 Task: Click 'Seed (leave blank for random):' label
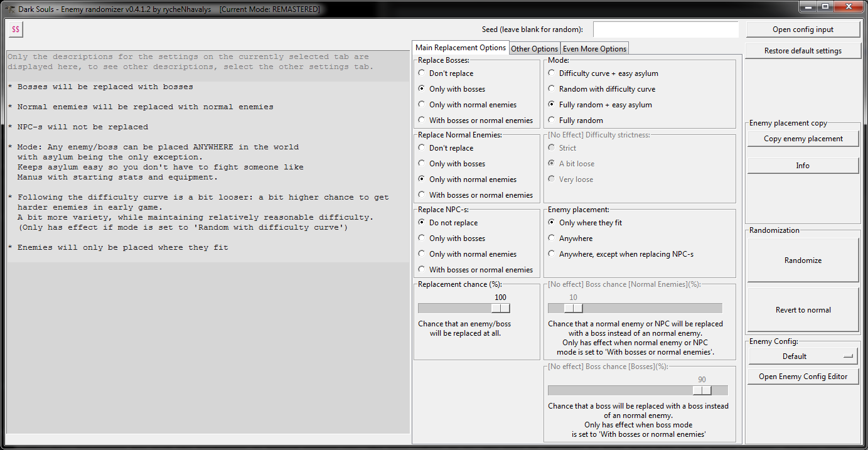click(532, 29)
